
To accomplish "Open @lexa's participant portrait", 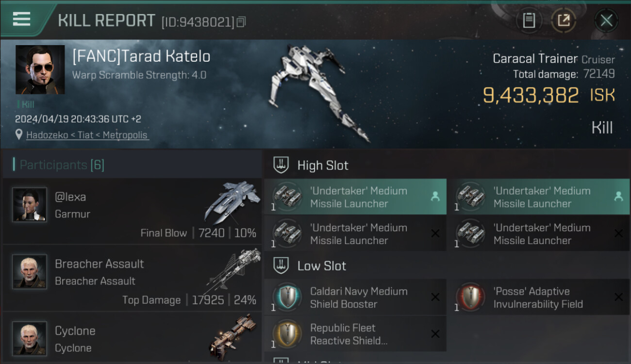I will [30, 204].
